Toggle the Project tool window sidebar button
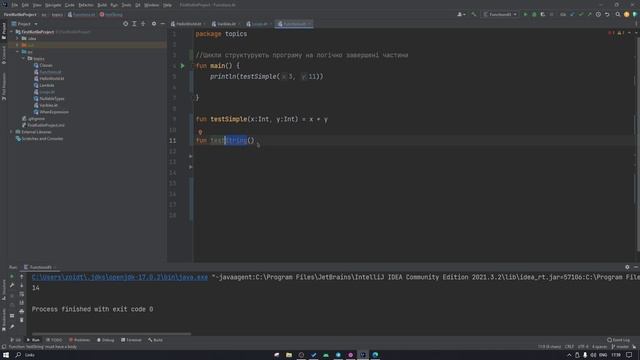Screen dimensions: 640x360 point(4,31)
